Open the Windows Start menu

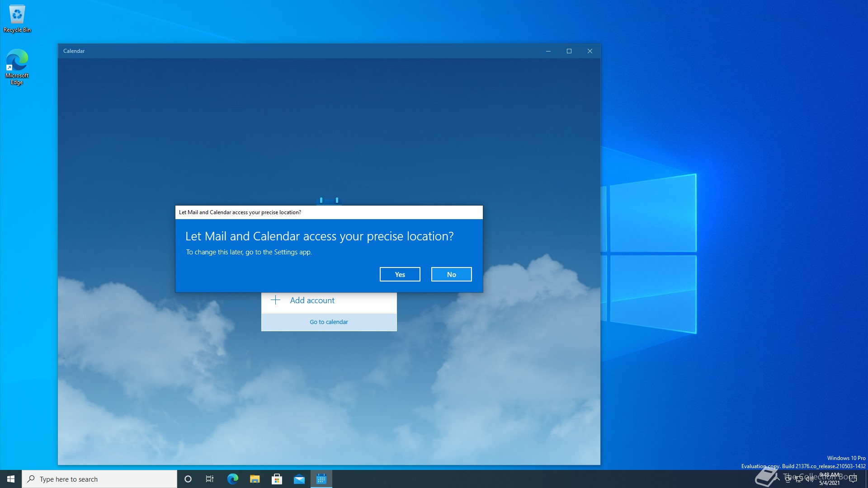[11, 479]
